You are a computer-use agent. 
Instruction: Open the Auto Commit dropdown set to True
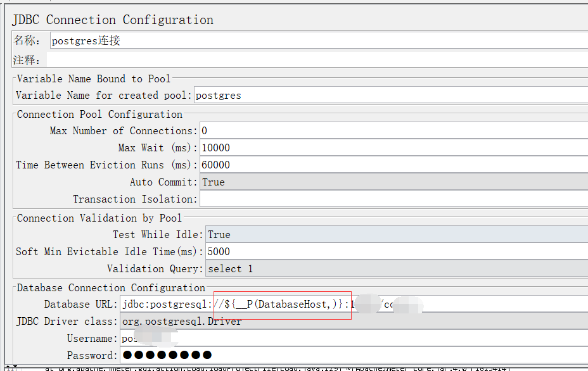pos(393,182)
